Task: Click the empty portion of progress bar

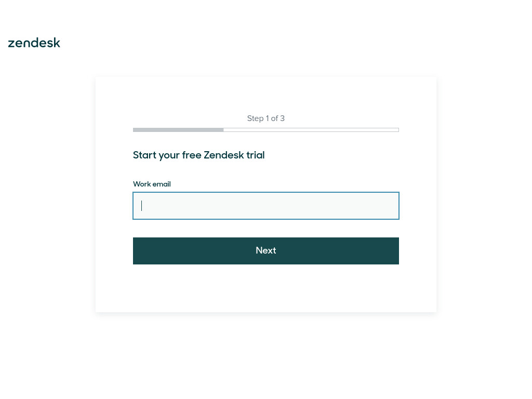Action: (x=311, y=129)
